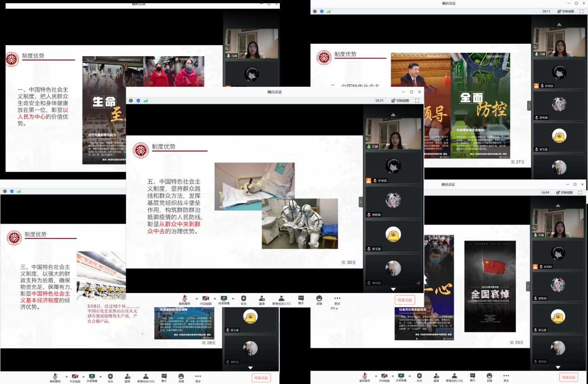Toggle 解除静音 microphone in the page 30 window
The width and height of the screenshot is (588, 384).
[x=185, y=300]
